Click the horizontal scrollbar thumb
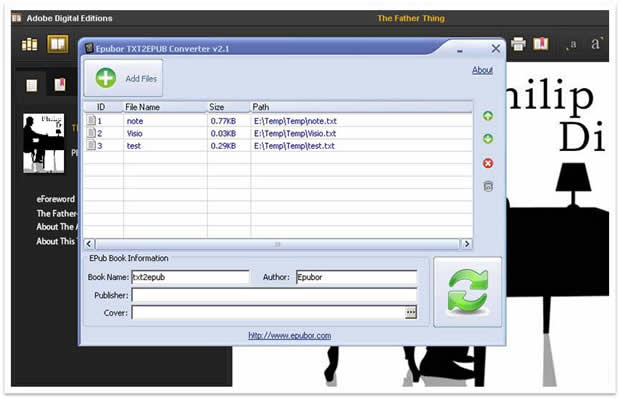This screenshot has height=399, width=620. (x=278, y=244)
